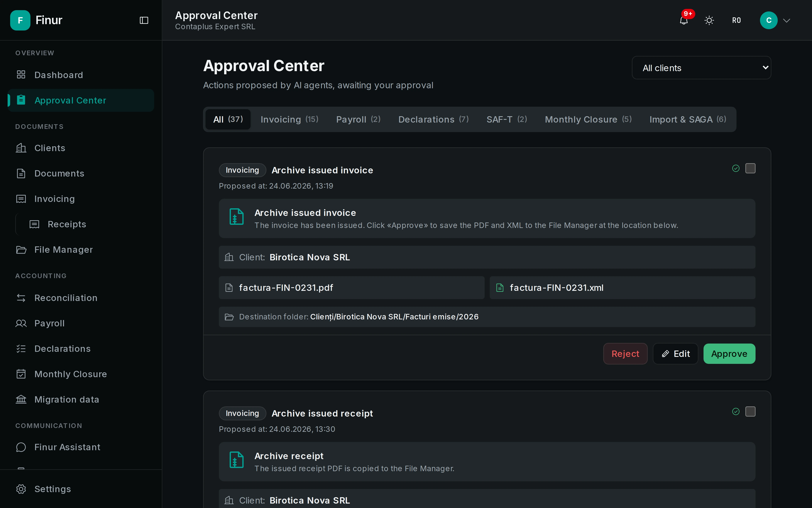Image resolution: width=812 pixels, height=508 pixels.
Task: Open Monthly Closure in sidebar
Action: (81, 374)
